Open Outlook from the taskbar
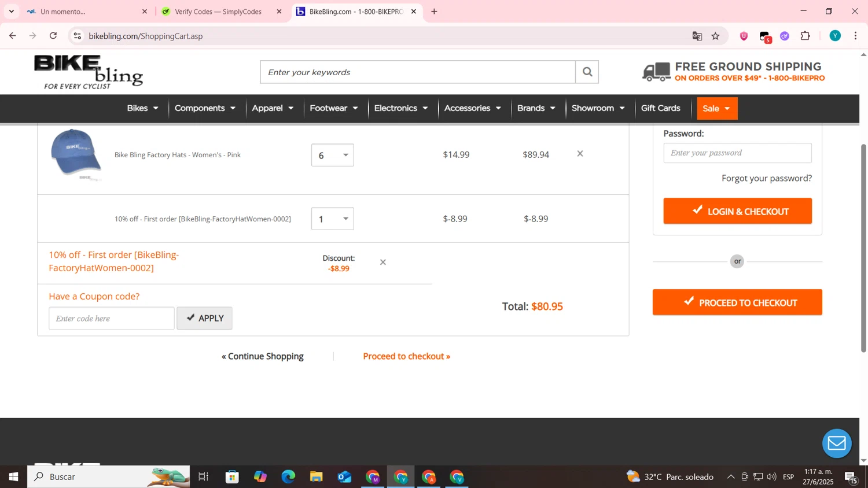 tap(344, 477)
